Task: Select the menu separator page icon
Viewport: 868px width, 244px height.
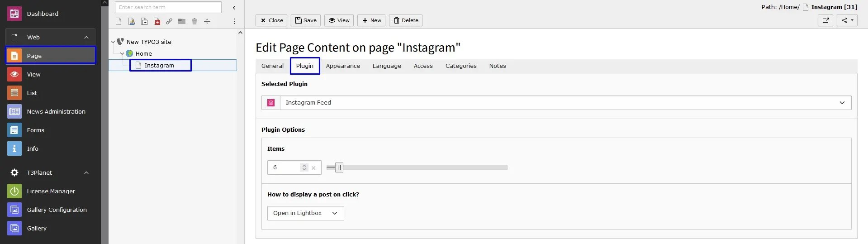Action: pos(207,21)
